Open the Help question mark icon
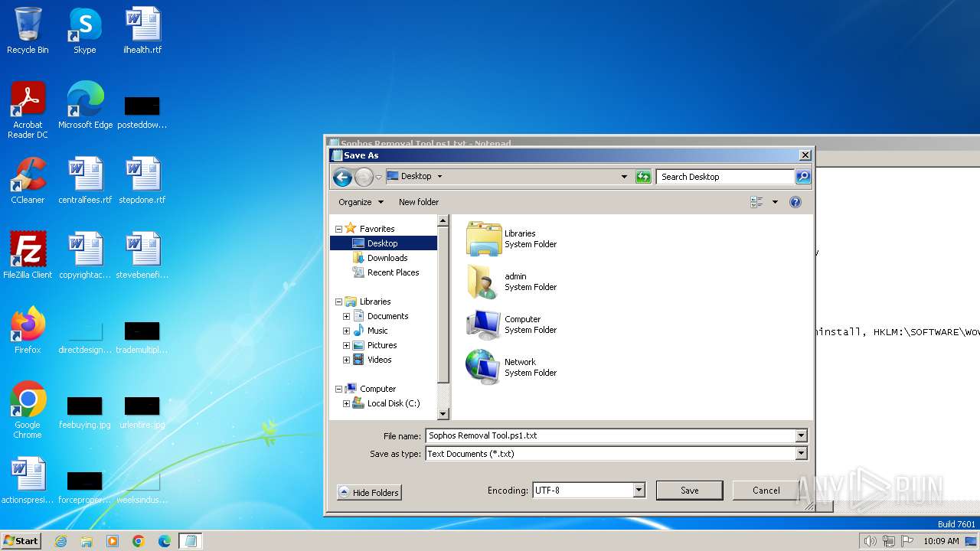980x551 pixels. pos(795,202)
